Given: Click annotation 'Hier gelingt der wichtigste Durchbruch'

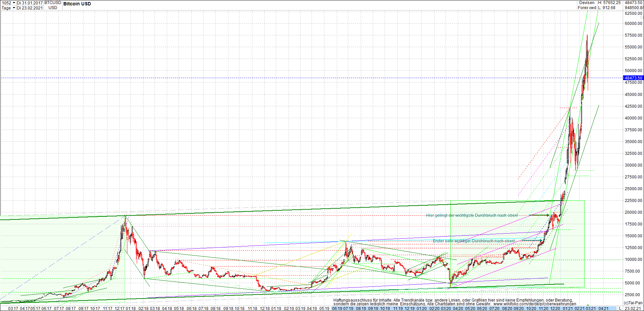Looking at the screenshot, I should click(x=472, y=215).
